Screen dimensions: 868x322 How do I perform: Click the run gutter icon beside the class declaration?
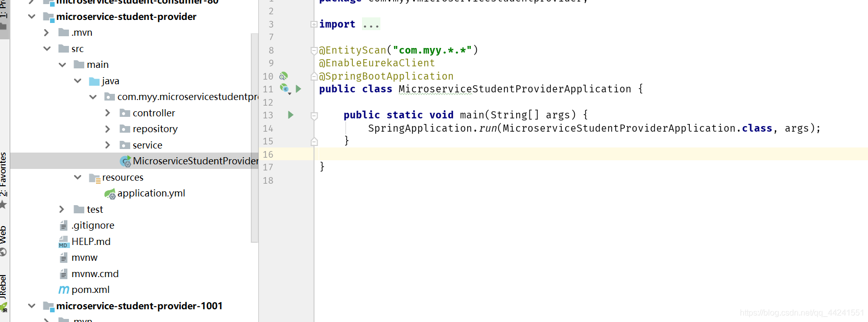[x=299, y=89]
